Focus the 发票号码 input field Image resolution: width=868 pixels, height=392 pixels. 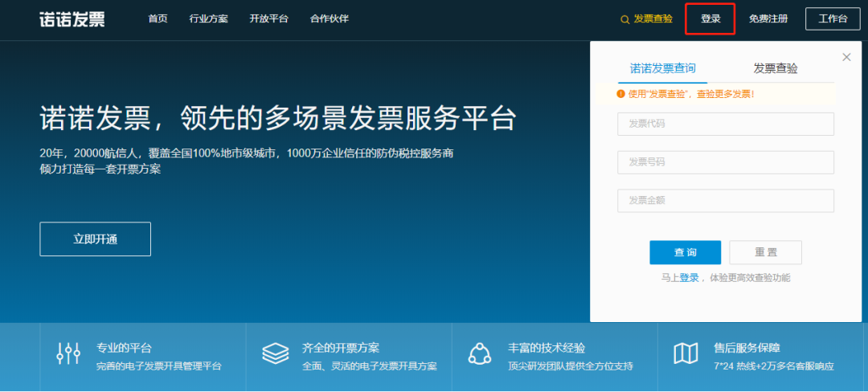[726, 162]
